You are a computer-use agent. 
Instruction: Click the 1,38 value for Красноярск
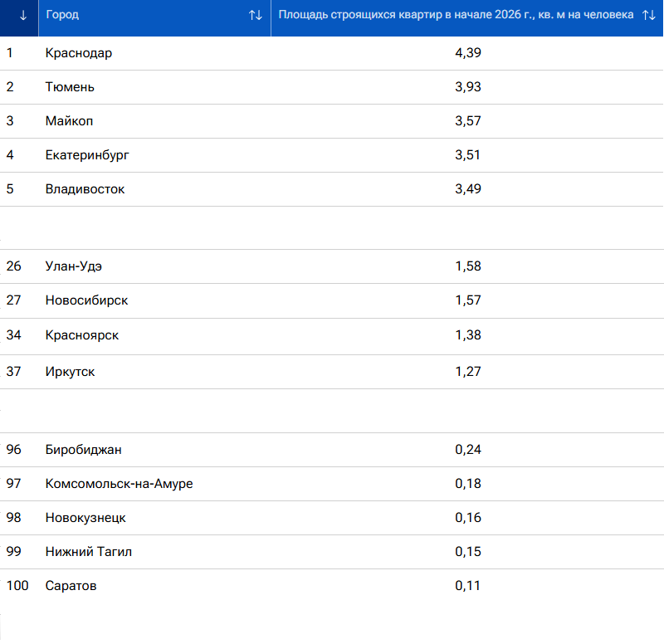click(x=468, y=335)
